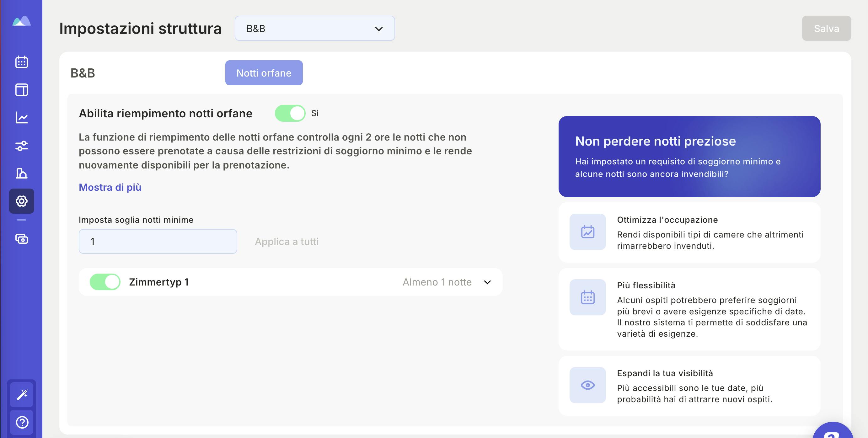The width and height of the screenshot is (868, 438).
Task: Open the settings gear in the sidebar
Action: (22, 201)
